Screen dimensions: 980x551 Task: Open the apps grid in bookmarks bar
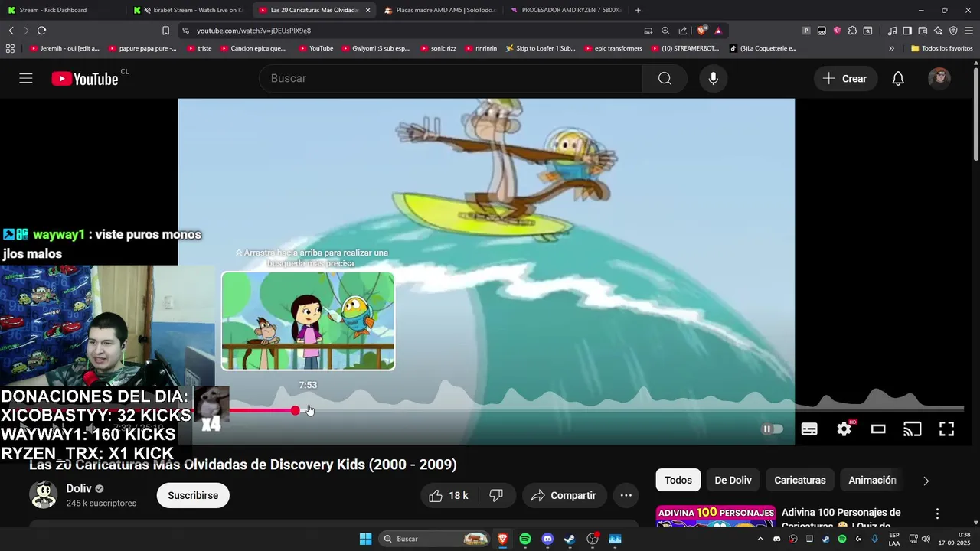click(x=10, y=48)
